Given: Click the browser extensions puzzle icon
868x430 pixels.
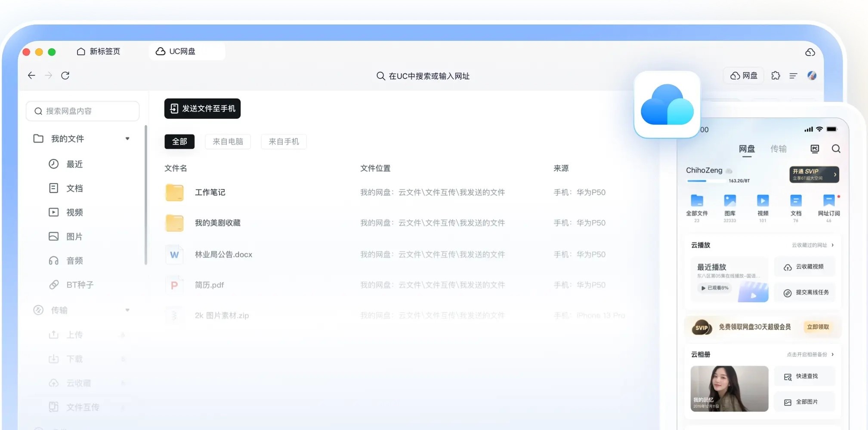Looking at the screenshot, I should (776, 75).
